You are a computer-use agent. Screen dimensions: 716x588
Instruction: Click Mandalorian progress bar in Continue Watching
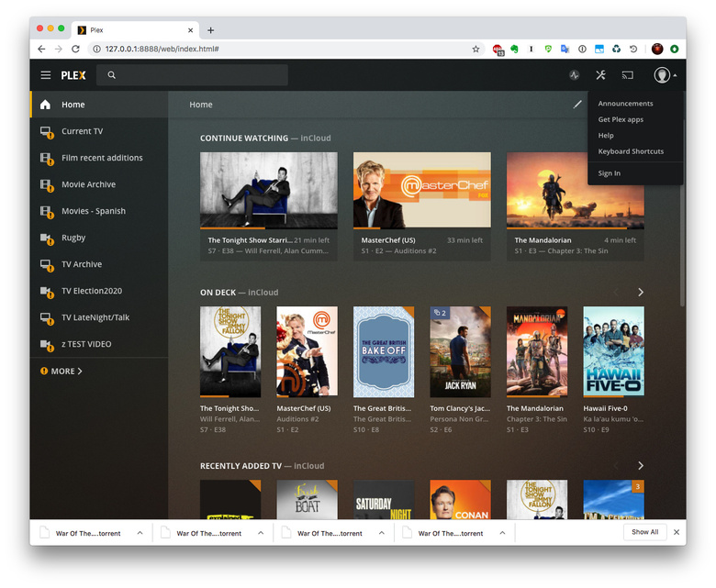[575, 227]
